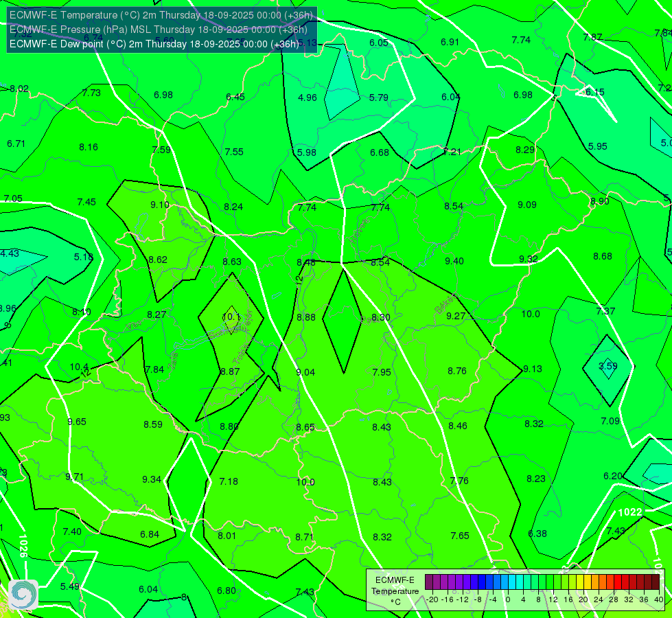
Task: Click the 8.71 temperature value
Action: click(305, 537)
